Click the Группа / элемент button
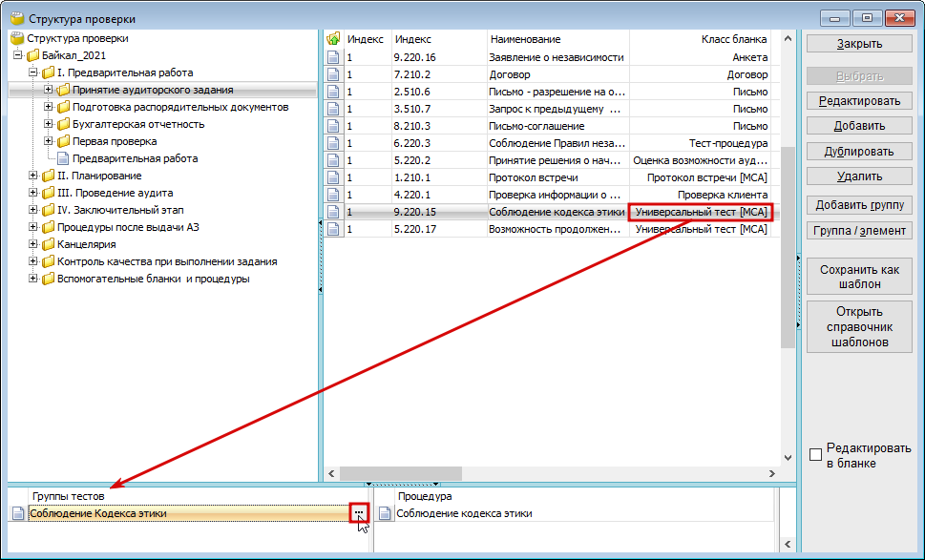 859,231
